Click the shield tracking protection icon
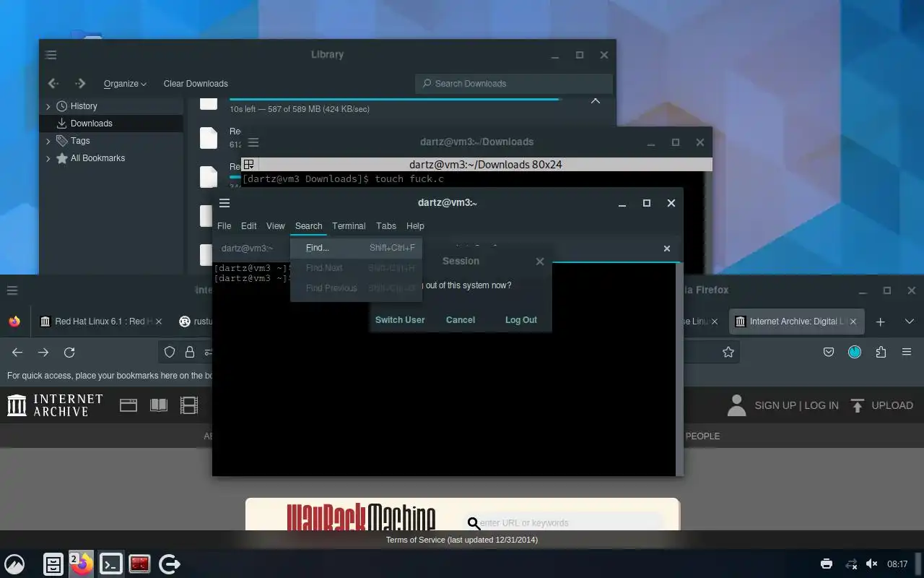Viewport: 924px width, 578px height. point(170,352)
